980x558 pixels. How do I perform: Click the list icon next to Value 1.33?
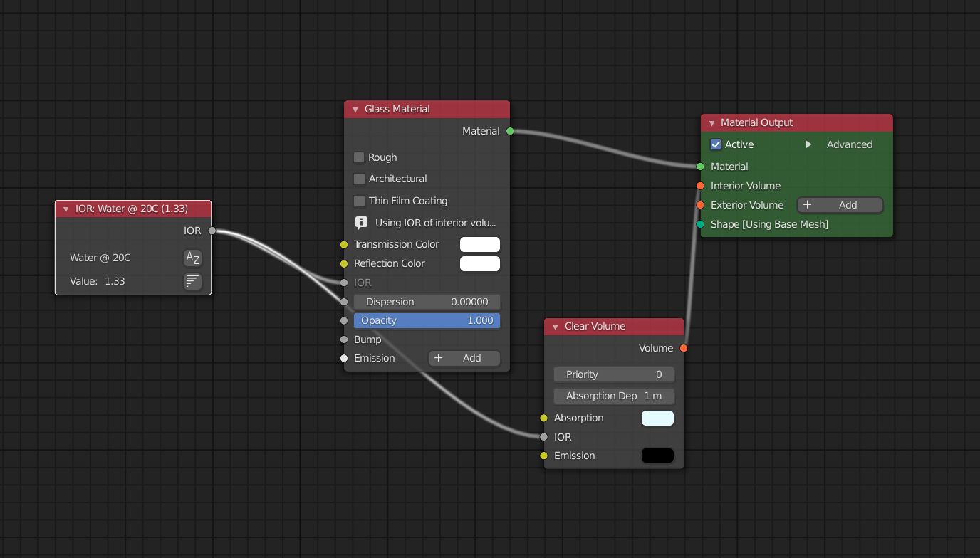[192, 281]
